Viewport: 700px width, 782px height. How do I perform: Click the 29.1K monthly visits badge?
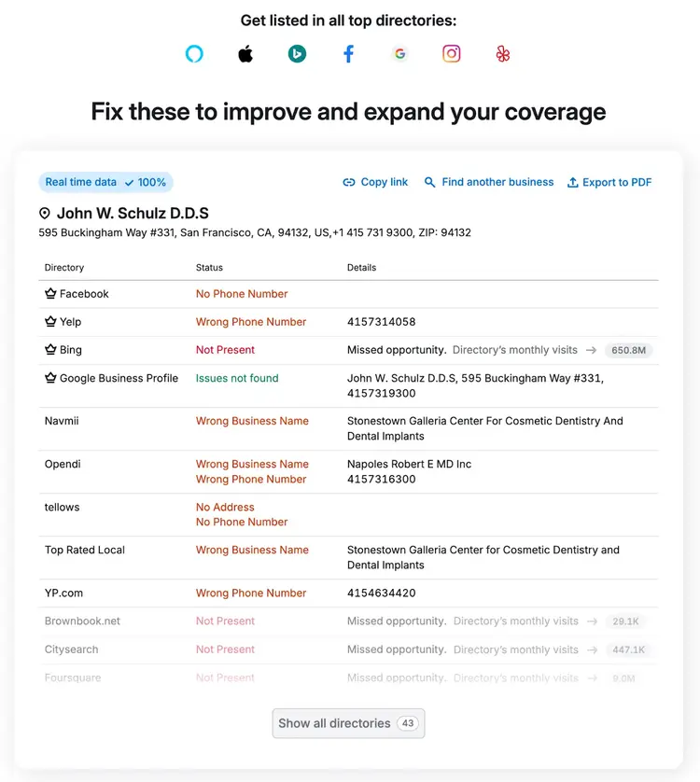(625, 621)
